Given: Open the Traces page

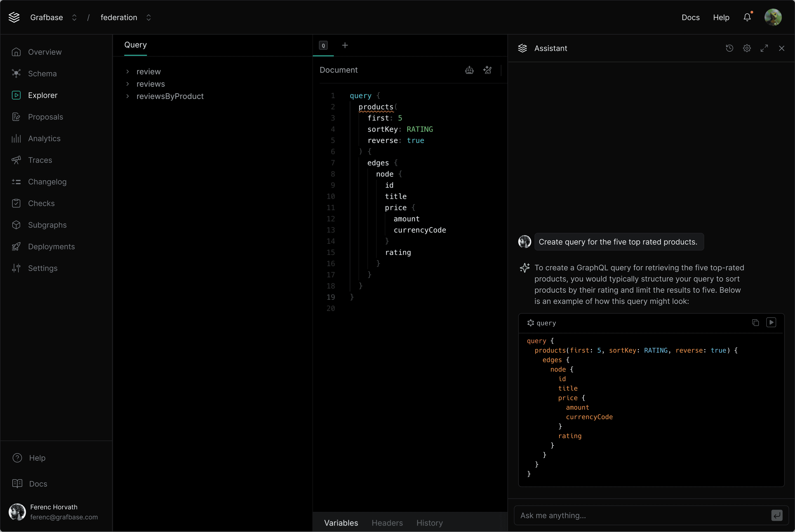Looking at the screenshot, I should tap(40, 160).
